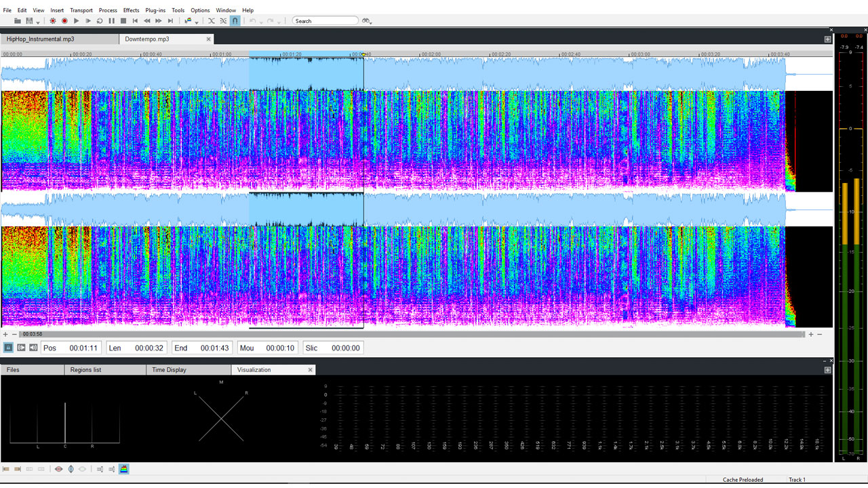Toggle the snapping magnet button
Viewport: 868px width, 488px height.
(235, 20)
